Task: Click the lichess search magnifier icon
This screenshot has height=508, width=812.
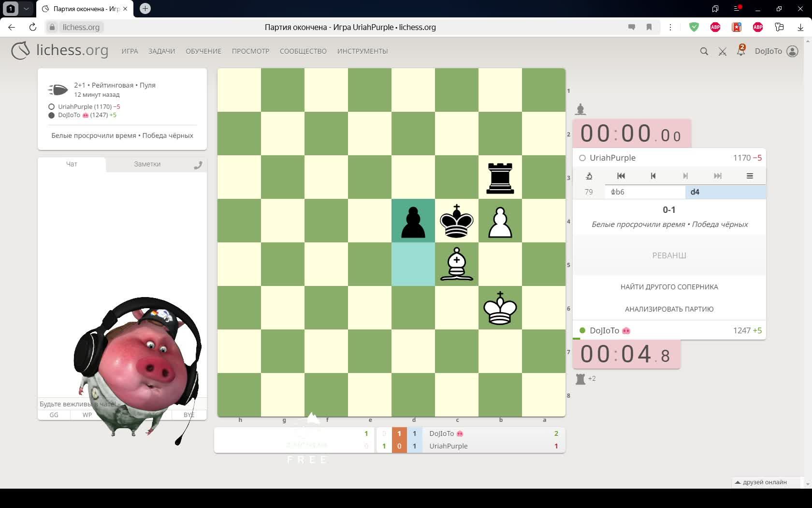Action: (x=704, y=51)
